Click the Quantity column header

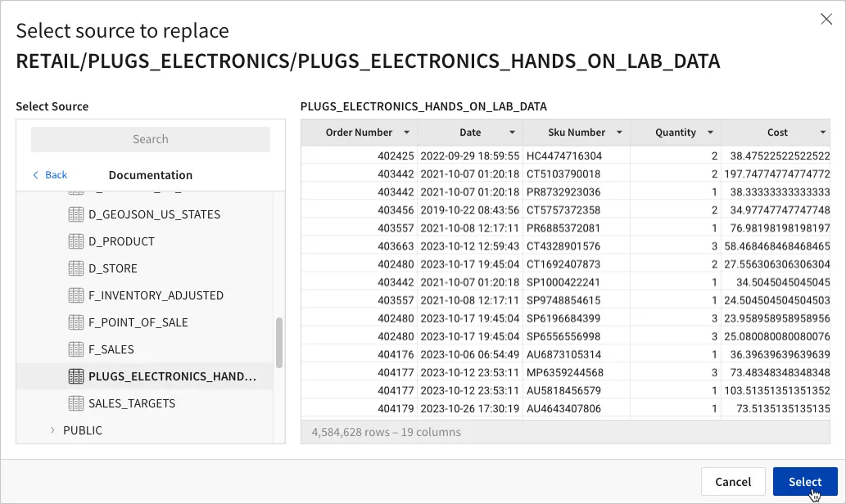coord(676,133)
